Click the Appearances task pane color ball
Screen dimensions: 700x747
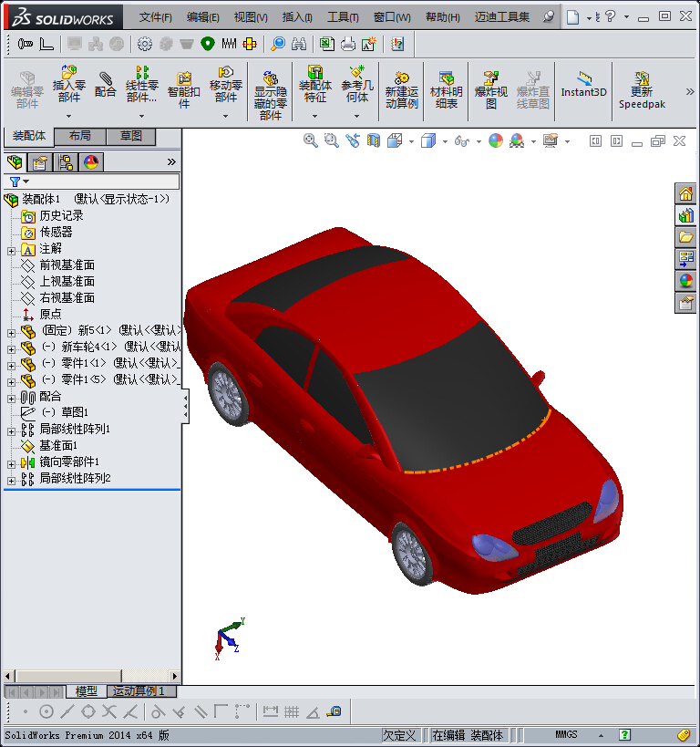coord(685,281)
